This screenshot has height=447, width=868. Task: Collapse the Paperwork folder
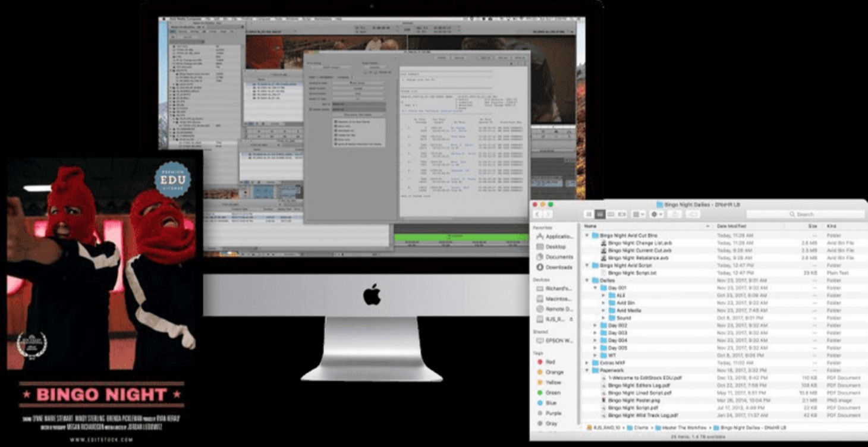pos(587,370)
